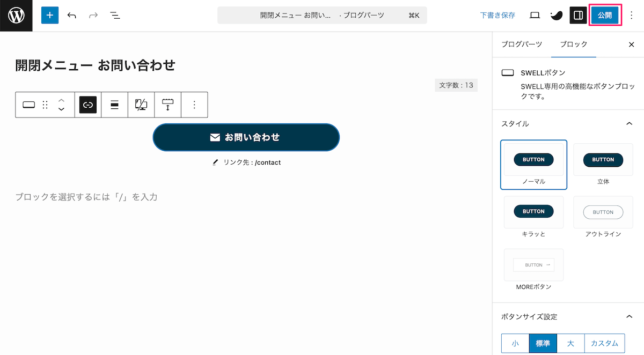Set button size to 大

pyautogui.click(x=570, y=343)
